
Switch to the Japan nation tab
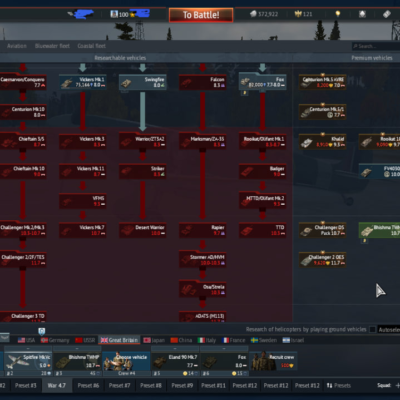pyautogui.click(x=154, y=340)
